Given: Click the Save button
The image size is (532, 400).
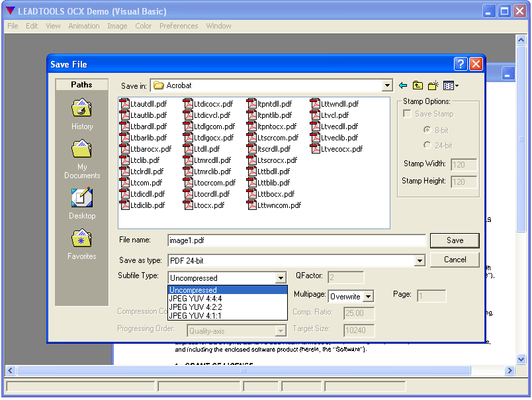Looking at the screenshot, I should point(455,240).
